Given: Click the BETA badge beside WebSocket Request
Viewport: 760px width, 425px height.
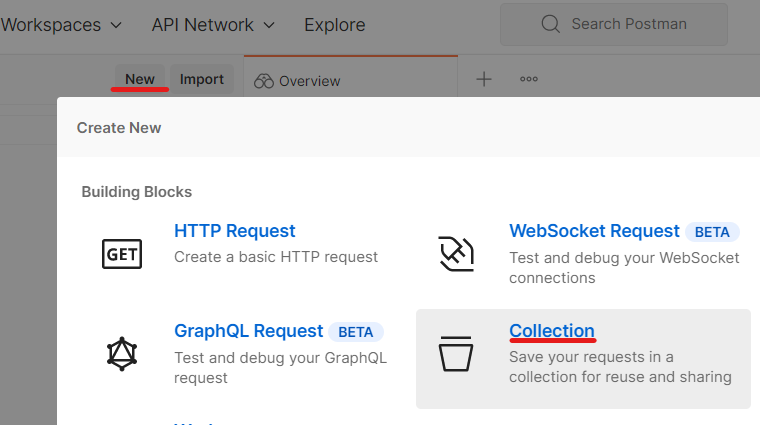Looking at the screenshot, I should [712, 232].
